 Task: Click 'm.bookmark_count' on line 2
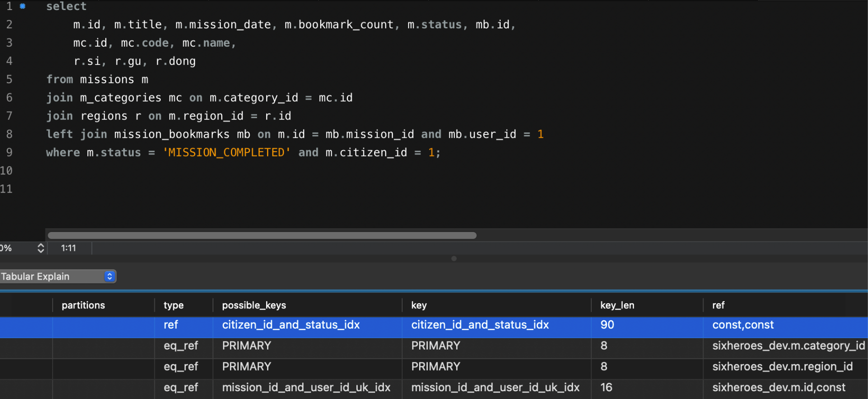tap(339, 25)
